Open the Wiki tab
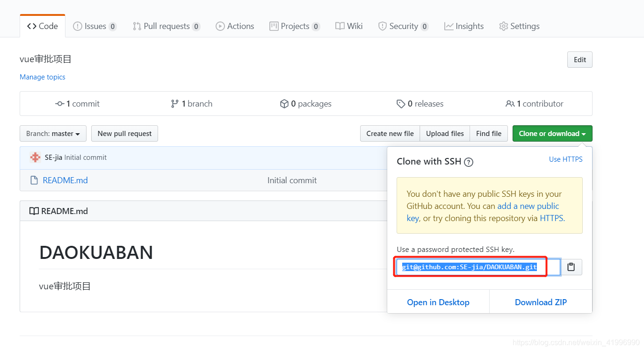 tap(349, 26)
